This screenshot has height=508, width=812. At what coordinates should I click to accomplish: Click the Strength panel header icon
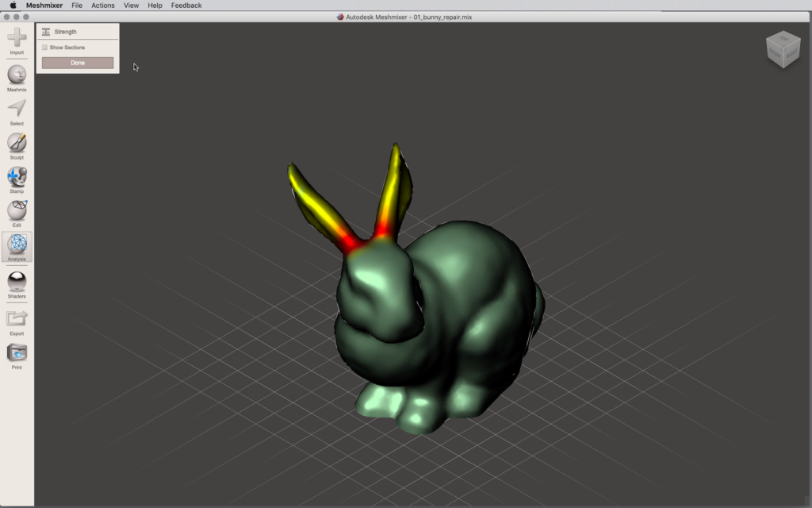pos(46,32)
